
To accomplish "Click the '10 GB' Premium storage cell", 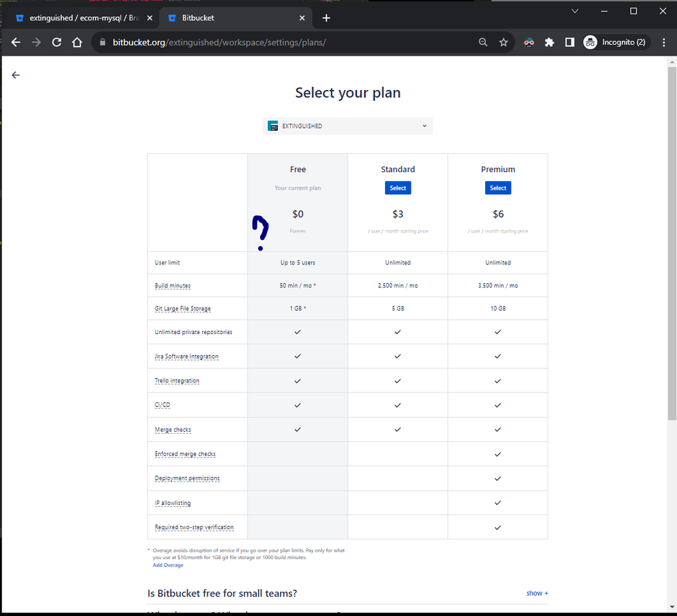I will click(498, 308).
